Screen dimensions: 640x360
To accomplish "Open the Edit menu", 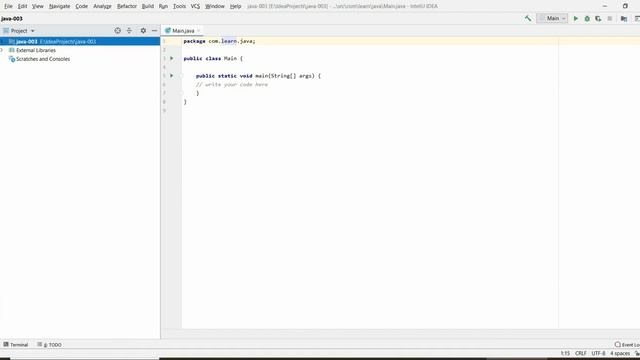I will click(x=22, y=6).
